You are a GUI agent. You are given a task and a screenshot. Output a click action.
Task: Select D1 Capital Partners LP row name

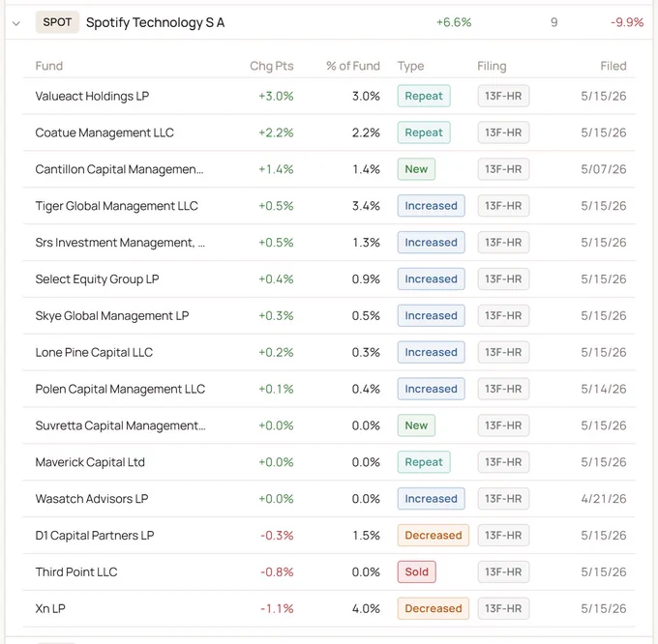click(x=95, y=536)
